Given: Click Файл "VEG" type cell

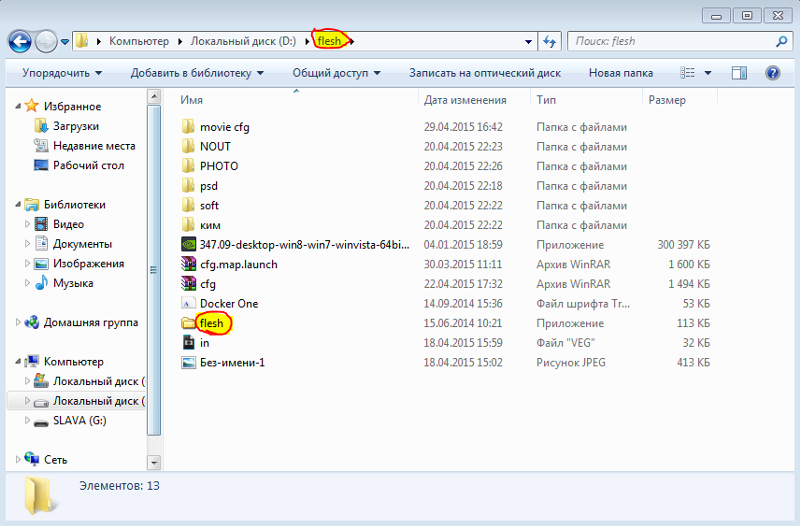Looking at the screenshot, I should tap(565, 343).
